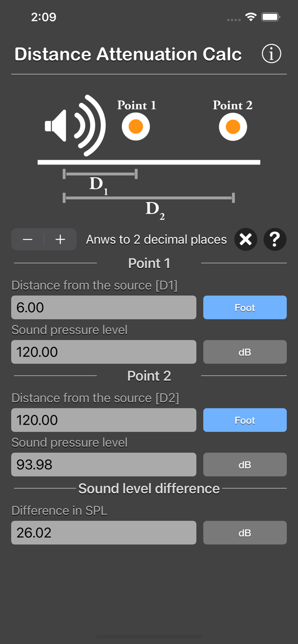
Task: Click the 93.98 sound pressure level field
Action: pos(103,464)
